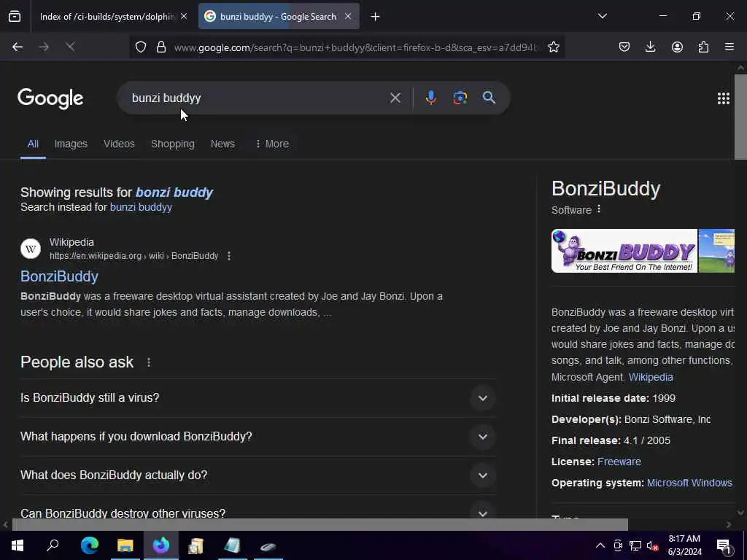This screenshot has width=747, height=560.
Task: Toggle muted volume icon in system tray
Action: [x=653, y=546]
